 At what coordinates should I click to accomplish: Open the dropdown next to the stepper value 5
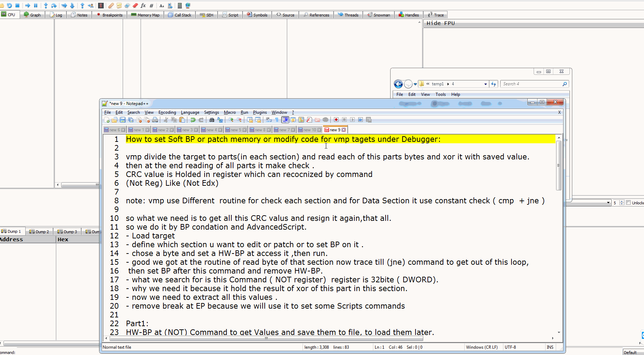pos(608,203)
